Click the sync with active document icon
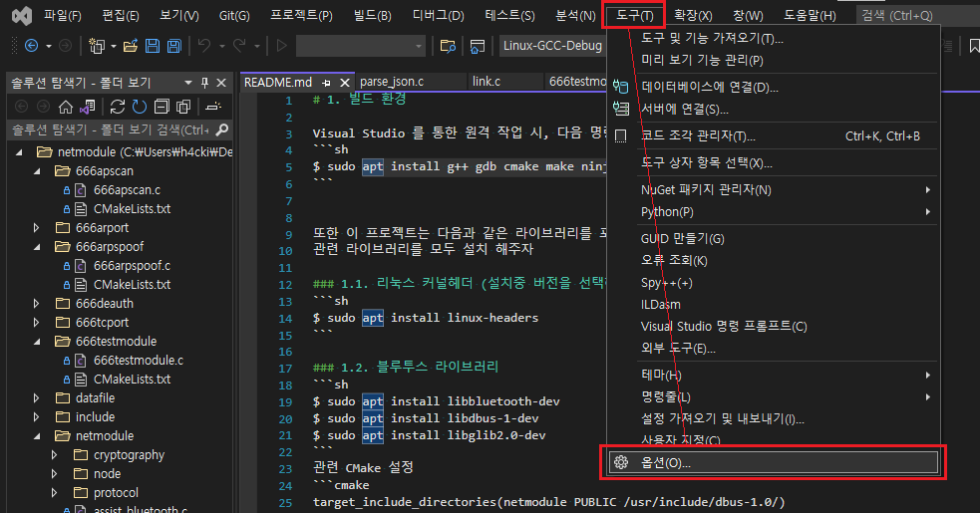980x513 pixels. coord(117,107)
